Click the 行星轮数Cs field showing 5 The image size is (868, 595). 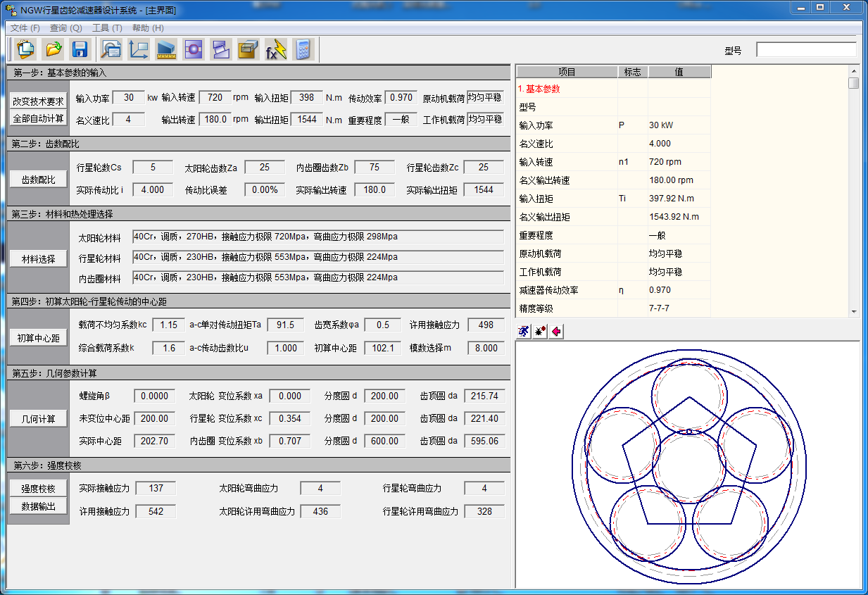(153, 168)
